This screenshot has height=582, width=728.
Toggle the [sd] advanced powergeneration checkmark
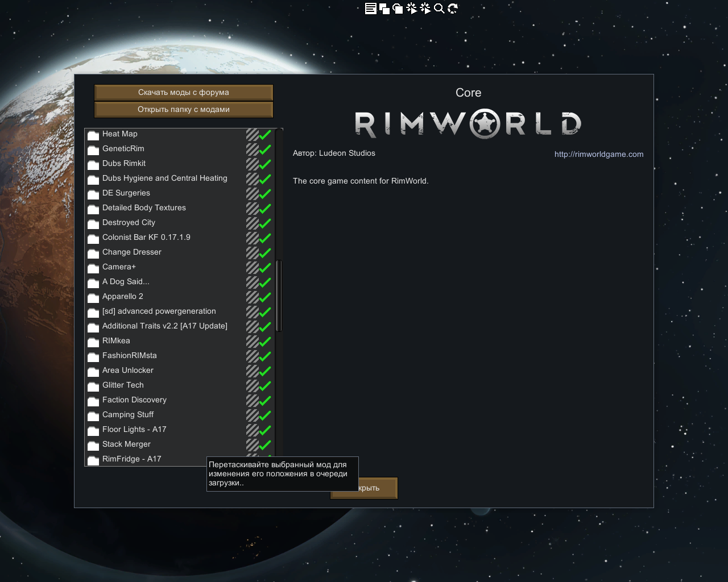pyautogui.click(x=265, y=312)
